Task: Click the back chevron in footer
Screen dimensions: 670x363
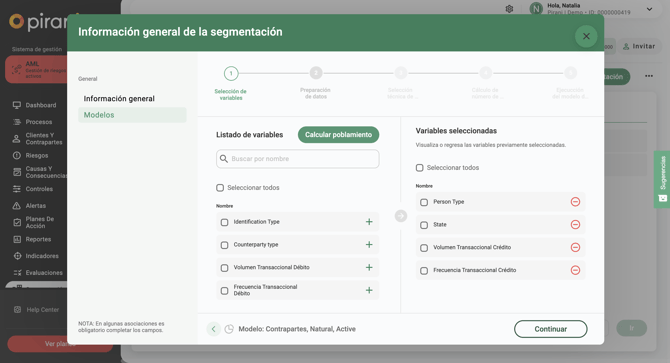Action: (213, 329)
